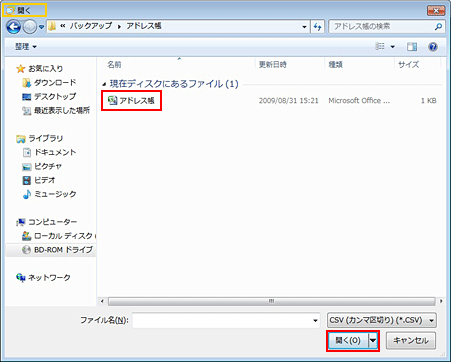Open ビデオ library
Viewport: 451px width, 362px height.
point(45,180)
